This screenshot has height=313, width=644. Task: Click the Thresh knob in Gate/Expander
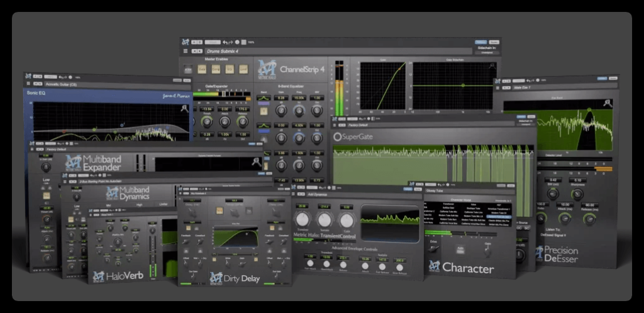(207, 122)
